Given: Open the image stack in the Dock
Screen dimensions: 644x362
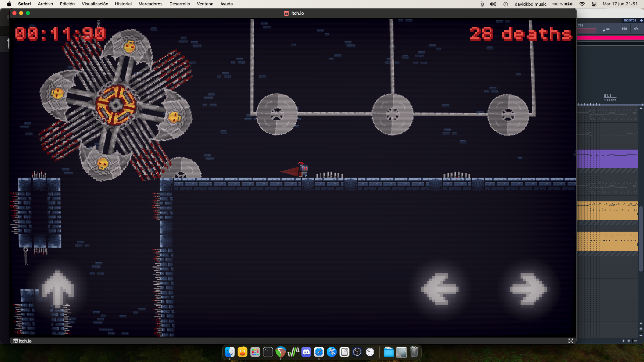Looking at the screenshot, I should 401,352.
